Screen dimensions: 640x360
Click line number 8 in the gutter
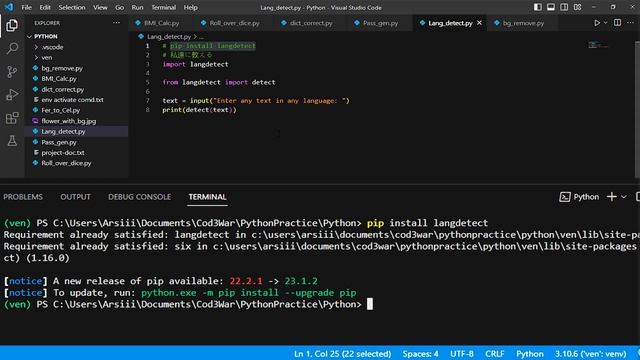[x=148, y=110]
